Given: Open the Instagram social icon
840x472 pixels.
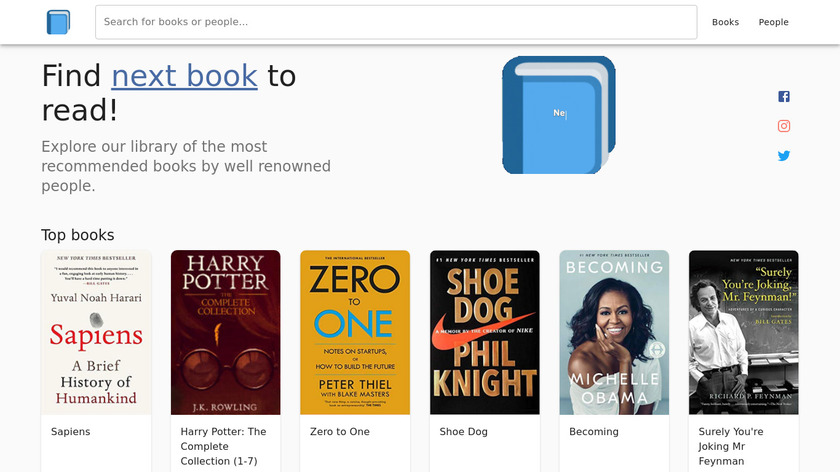Looking at the screenshot, I should [x=784, y=126].
